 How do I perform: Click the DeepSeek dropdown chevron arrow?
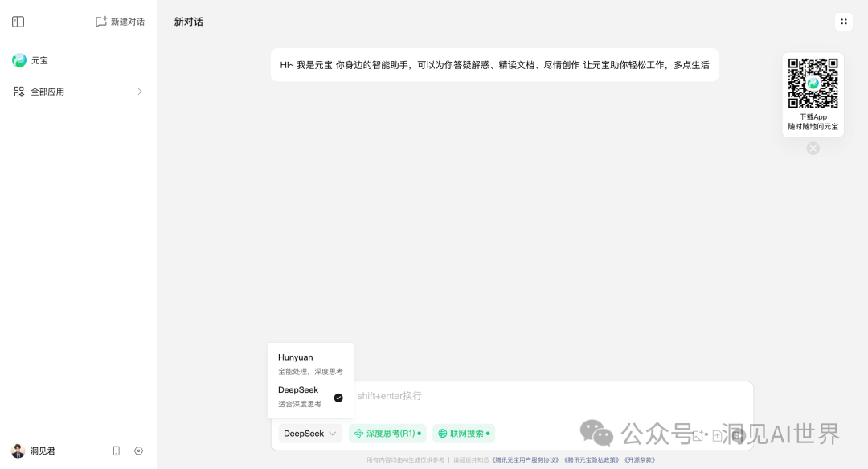click(332, 434)
